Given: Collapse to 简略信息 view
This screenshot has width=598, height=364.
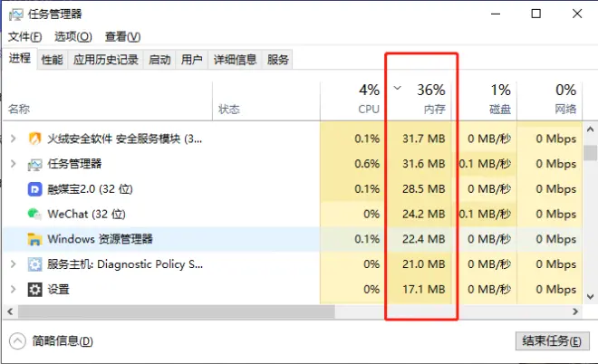Looking at the screenshot, I should 52,341.
